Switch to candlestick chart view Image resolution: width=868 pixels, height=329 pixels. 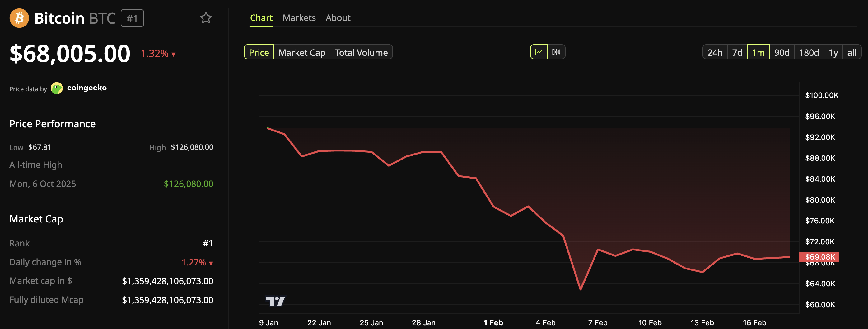pyautogui.click(x=557, y=52)
